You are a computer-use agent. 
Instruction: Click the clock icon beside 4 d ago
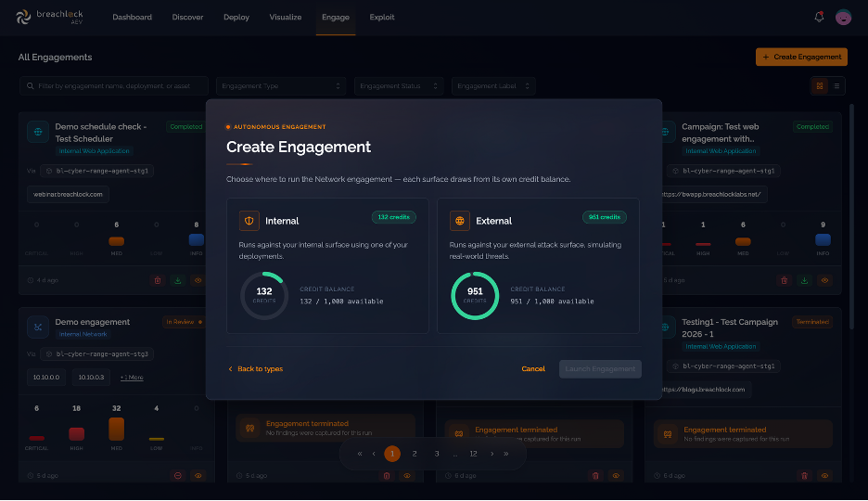(31, 280)
